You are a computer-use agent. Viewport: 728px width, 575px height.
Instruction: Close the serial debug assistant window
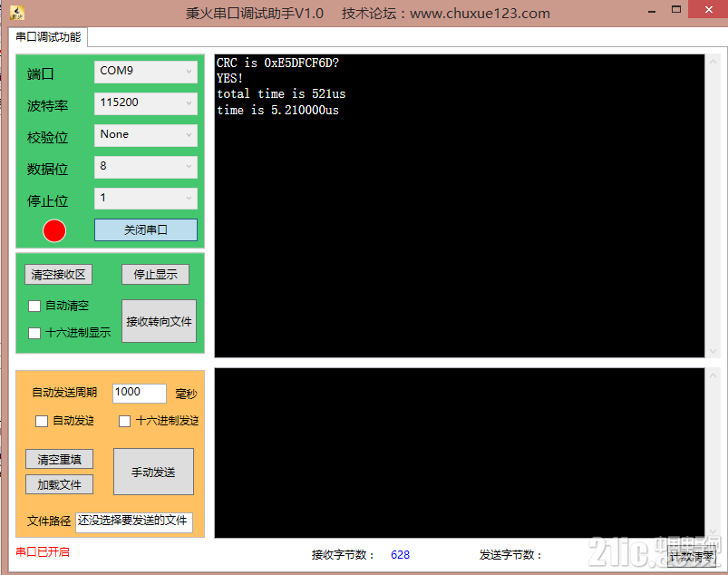click(x=708, y=10)
